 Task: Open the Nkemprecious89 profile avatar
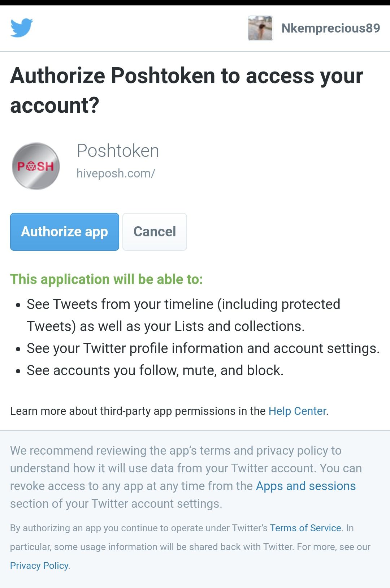pos(260,28)
